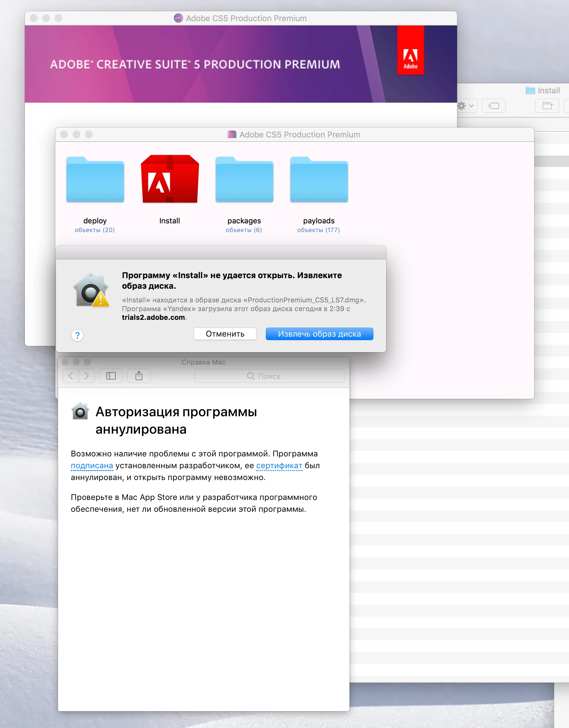The image size is (569, 728).
Task: Click the Adobe Creative Suite 5 banner title
Action: click(195, 64)
